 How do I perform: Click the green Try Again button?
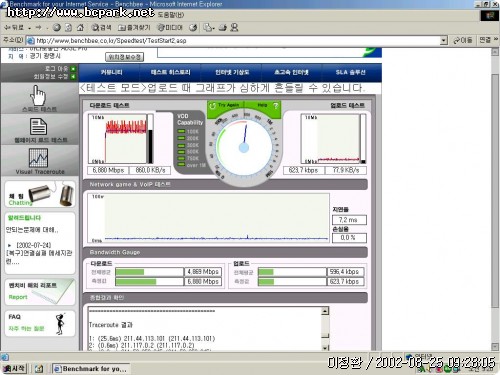point(225,106)
